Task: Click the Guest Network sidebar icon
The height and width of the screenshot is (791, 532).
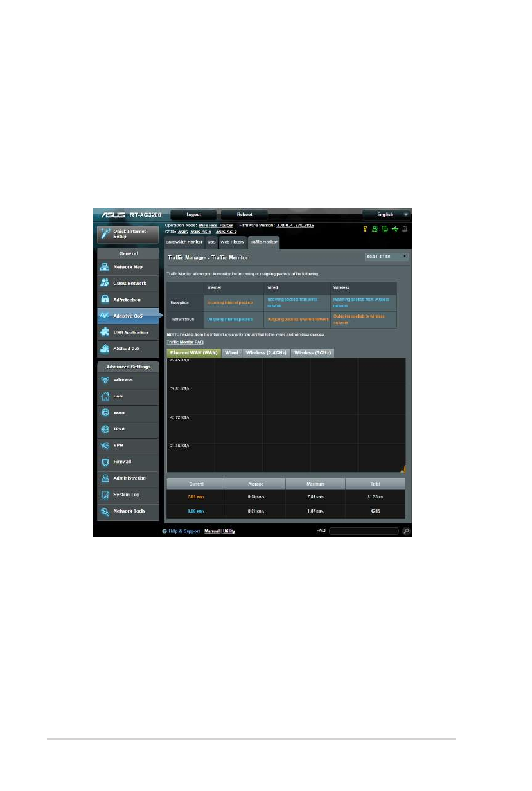Action: pyautogui.click(x=105, y=283)
